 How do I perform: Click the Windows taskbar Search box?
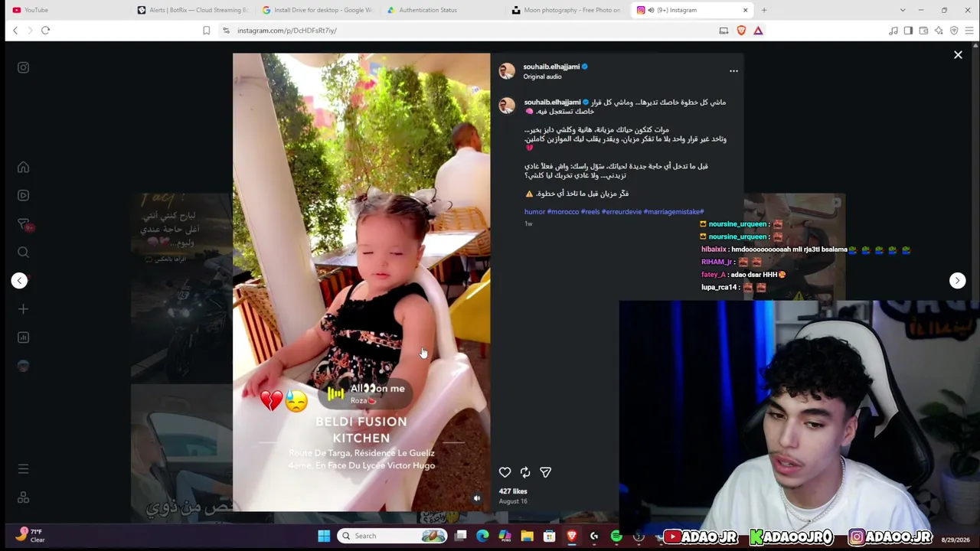[394, 536]
